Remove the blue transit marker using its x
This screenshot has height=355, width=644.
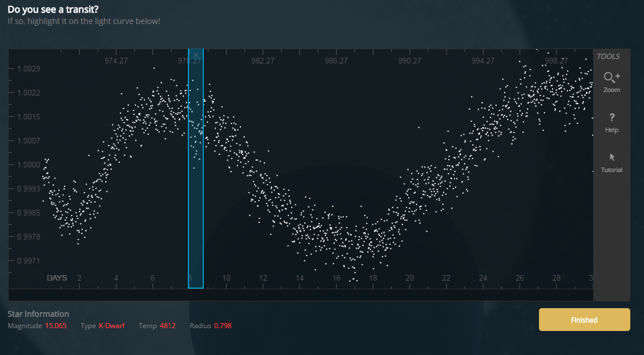click(196, 55)
